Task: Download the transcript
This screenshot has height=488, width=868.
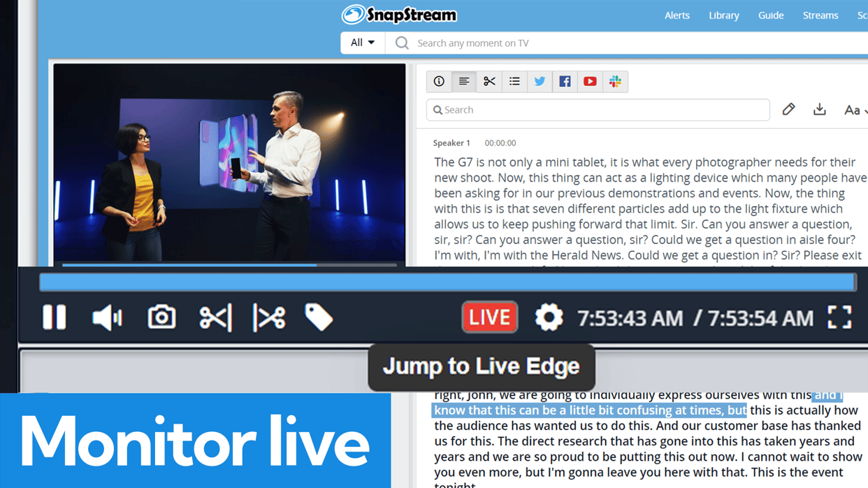Action: [819, 110]
